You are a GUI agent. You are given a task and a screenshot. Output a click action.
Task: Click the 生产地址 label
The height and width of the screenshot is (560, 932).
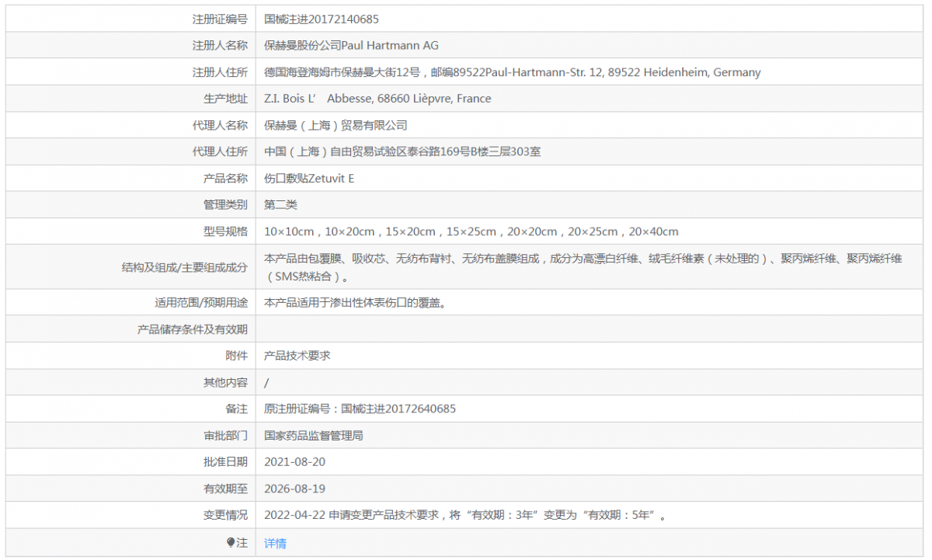[x=225, y=99]
